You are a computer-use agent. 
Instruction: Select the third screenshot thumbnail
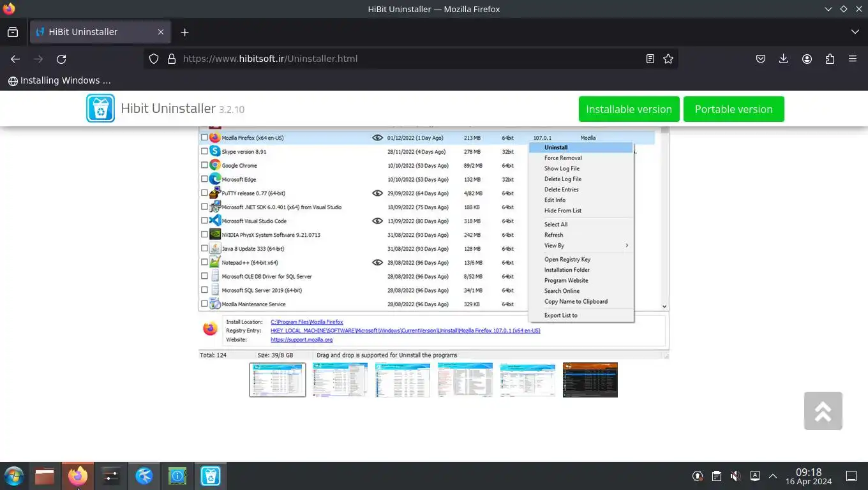click(403, 380)
